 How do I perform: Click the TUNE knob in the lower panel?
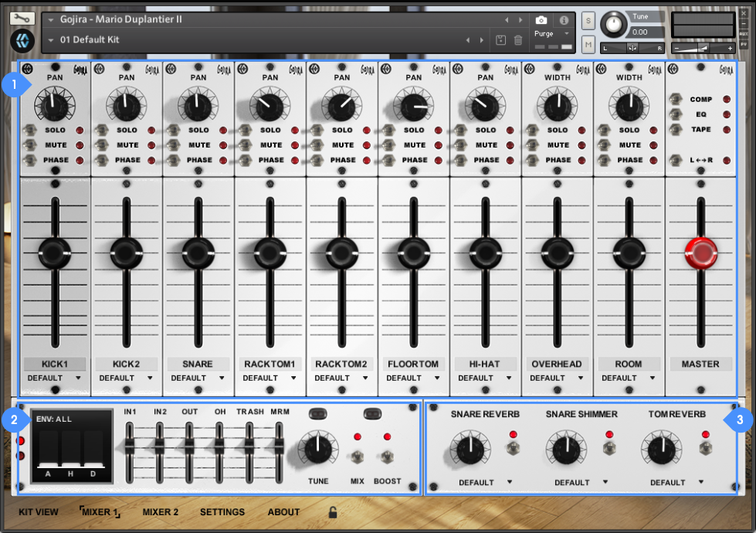pos(317,449)
